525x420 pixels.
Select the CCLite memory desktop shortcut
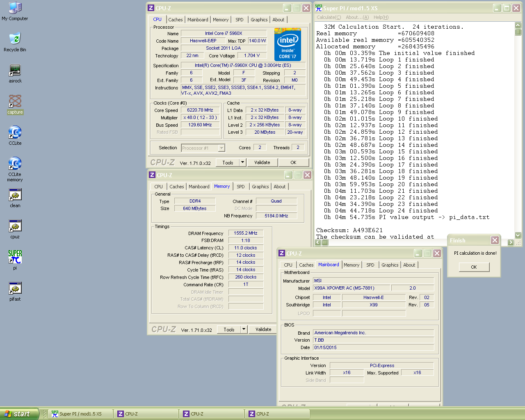[15, 169]
